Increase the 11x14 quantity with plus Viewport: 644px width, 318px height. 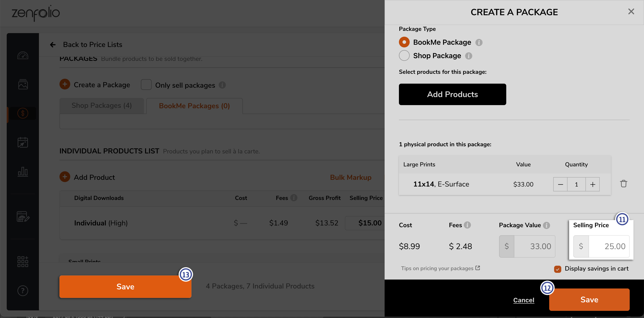click(x=593, y=184)
